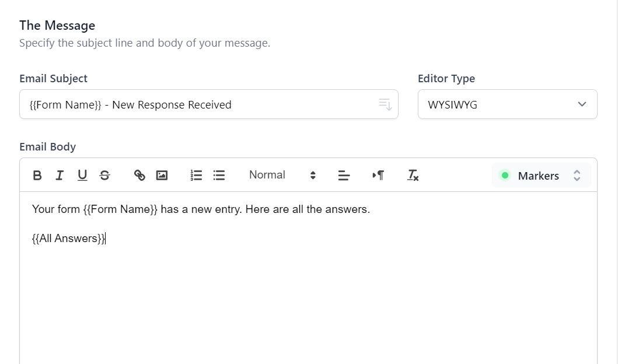618x364 pixels.
Task: Toggle bold formatting
Action: 37,175
